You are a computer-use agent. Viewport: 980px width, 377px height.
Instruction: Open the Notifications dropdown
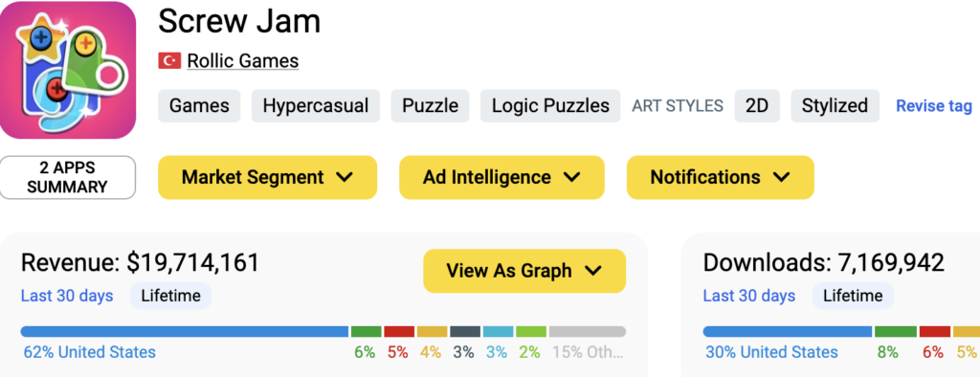click(720, 178)
